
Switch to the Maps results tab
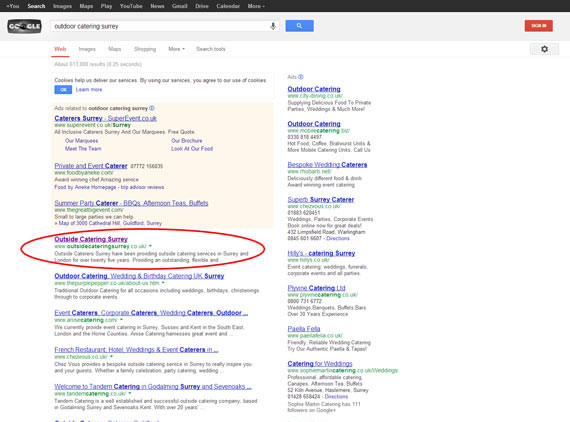115,49
